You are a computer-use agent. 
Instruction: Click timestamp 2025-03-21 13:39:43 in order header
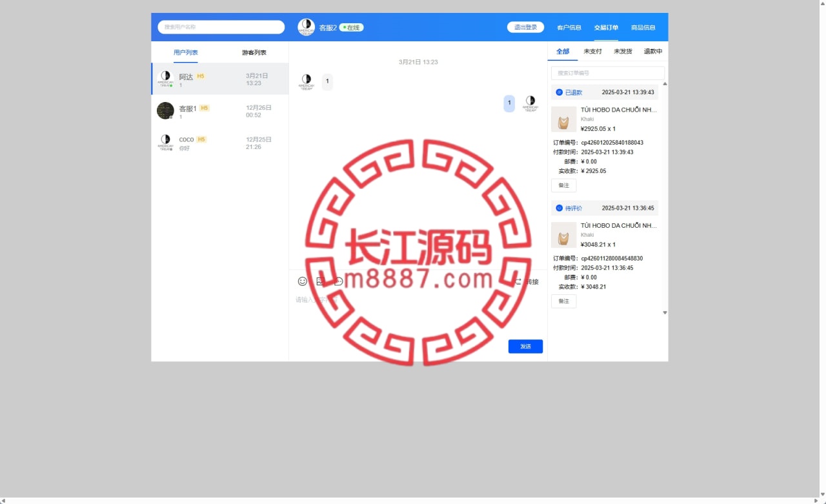pyautogui.click(x=628, y=92)
